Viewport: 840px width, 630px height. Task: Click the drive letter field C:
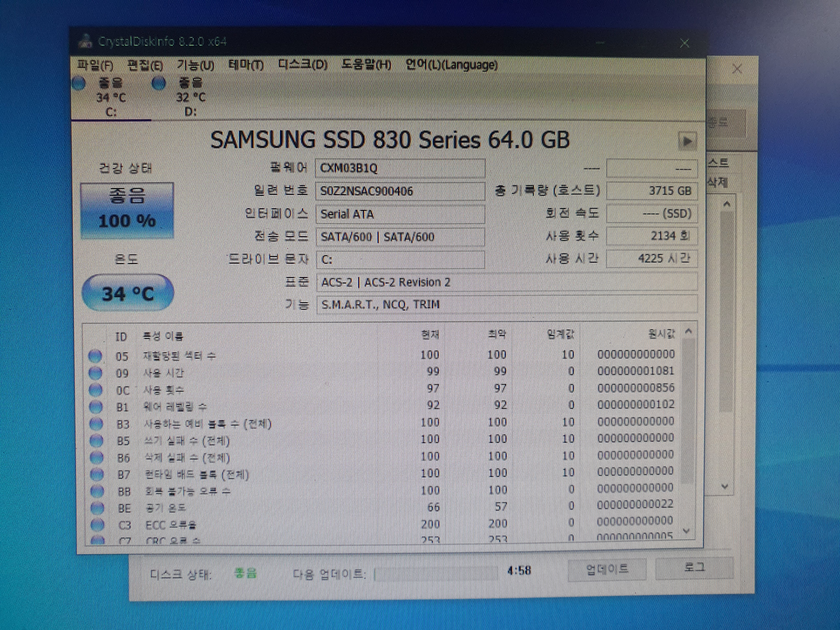click(401, 260)
